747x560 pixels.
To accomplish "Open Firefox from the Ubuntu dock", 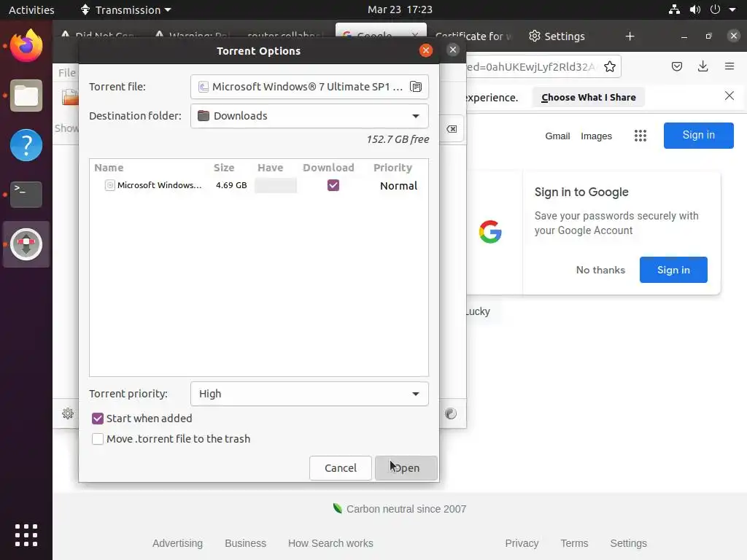I will [x=26, y=46].
